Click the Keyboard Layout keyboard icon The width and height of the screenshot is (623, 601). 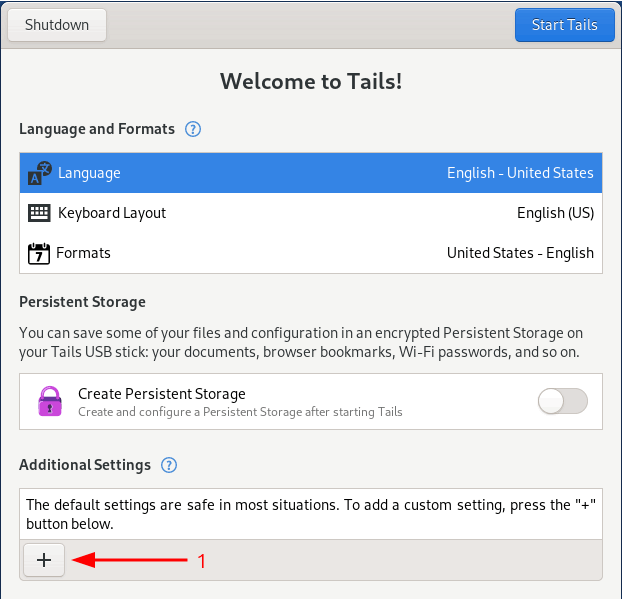39,213
